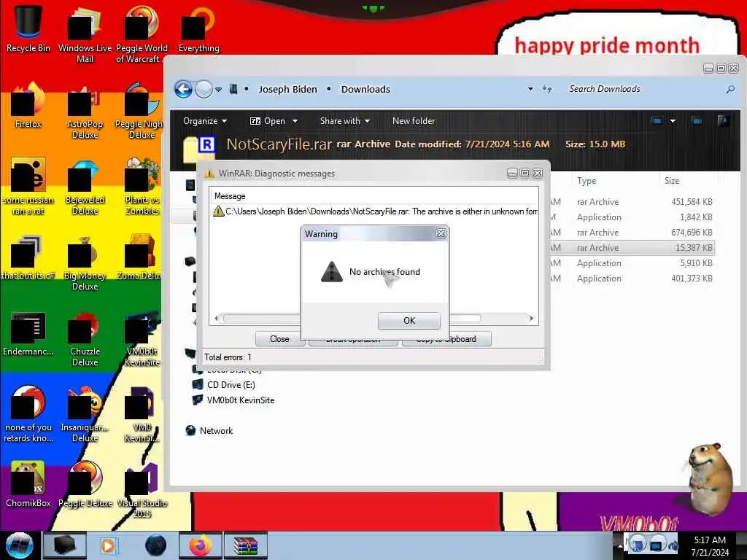Open the Share with dropdown menu
747x560 pixels.
pos(345,121)
